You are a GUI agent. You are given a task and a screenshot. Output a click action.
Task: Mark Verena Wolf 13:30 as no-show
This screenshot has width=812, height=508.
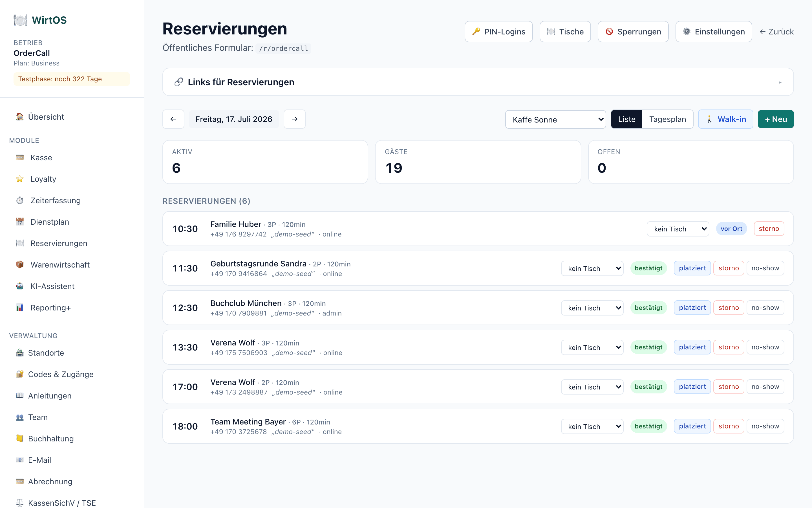[765, 347]
